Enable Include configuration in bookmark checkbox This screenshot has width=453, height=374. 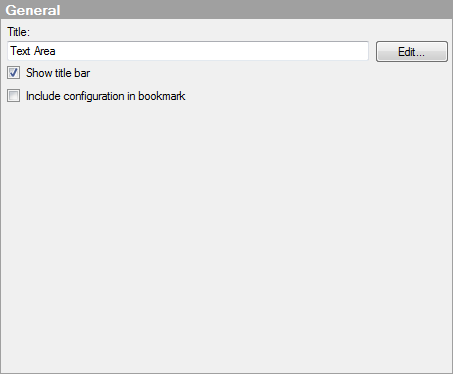13,96
